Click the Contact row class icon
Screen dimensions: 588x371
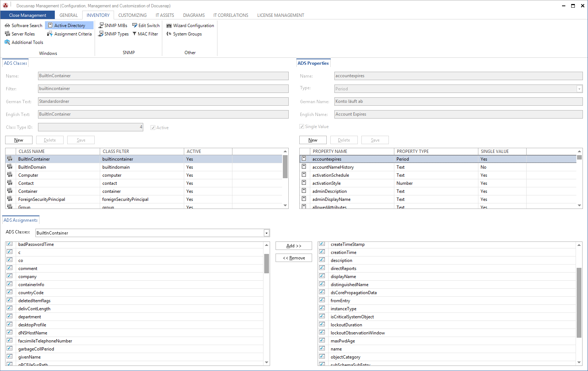click(x=10, y=183)
